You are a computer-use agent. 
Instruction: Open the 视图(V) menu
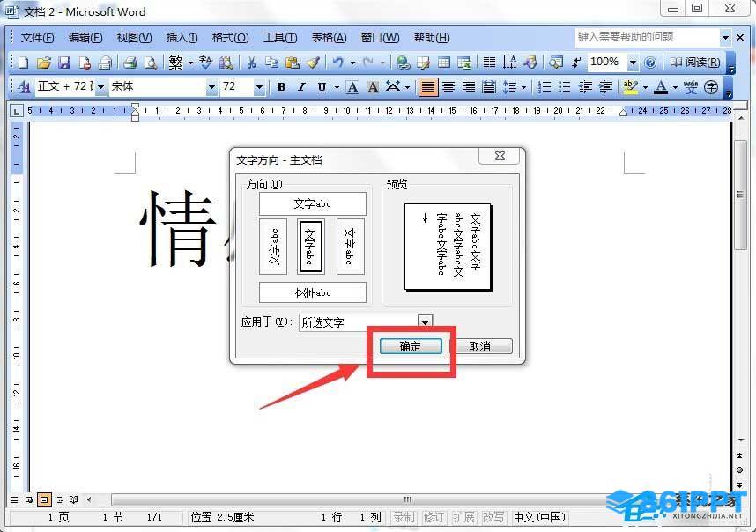[134, 38]
